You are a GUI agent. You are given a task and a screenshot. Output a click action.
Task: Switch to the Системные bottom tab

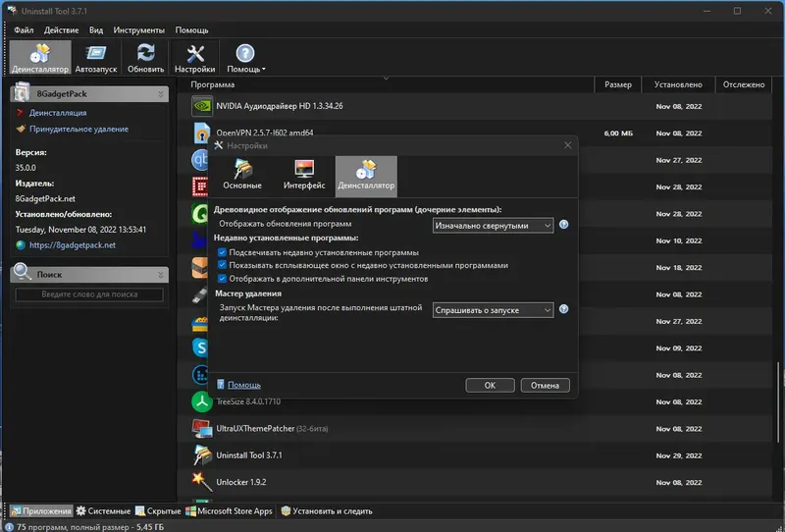pyautogui.click(x=103, y=511)
